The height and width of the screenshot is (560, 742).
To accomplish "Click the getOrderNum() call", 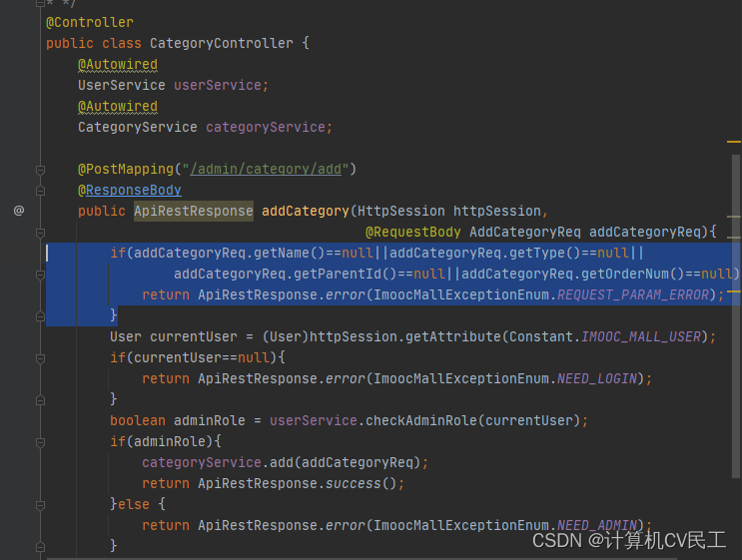I will (x=633, y=274).
